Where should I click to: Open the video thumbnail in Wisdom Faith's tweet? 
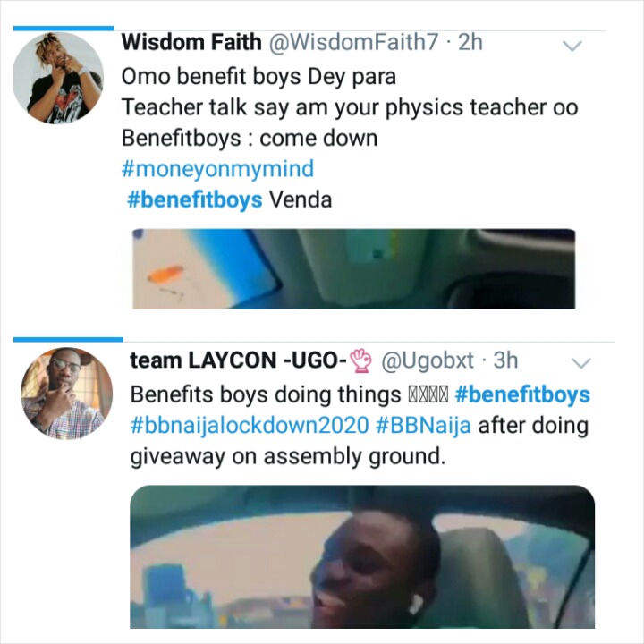click(x=353, y=269)
